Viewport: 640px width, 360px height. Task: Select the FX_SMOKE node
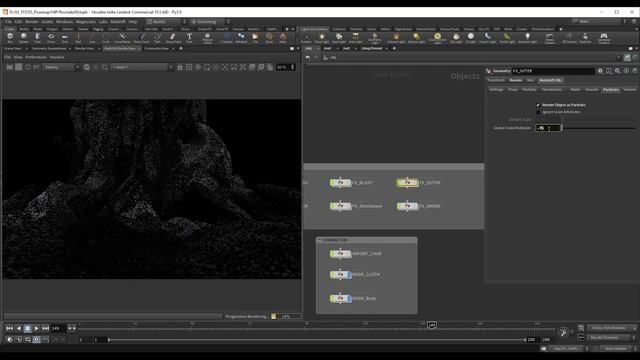coord(407,206)
